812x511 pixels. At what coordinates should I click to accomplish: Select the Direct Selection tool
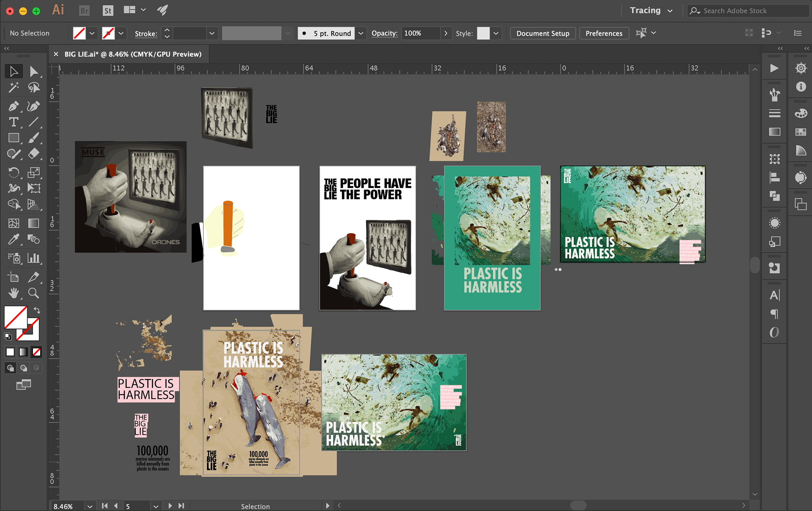[33, 71]
